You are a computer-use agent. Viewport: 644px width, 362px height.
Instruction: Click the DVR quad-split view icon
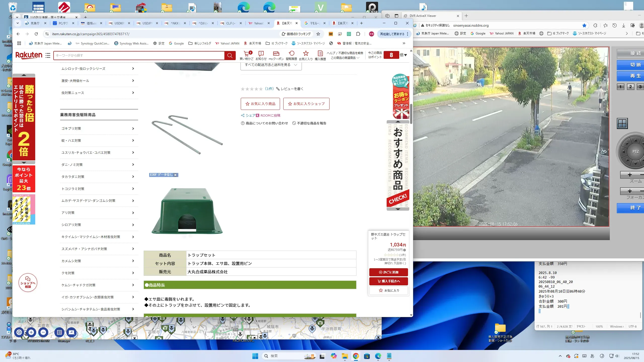click(622, 123)
